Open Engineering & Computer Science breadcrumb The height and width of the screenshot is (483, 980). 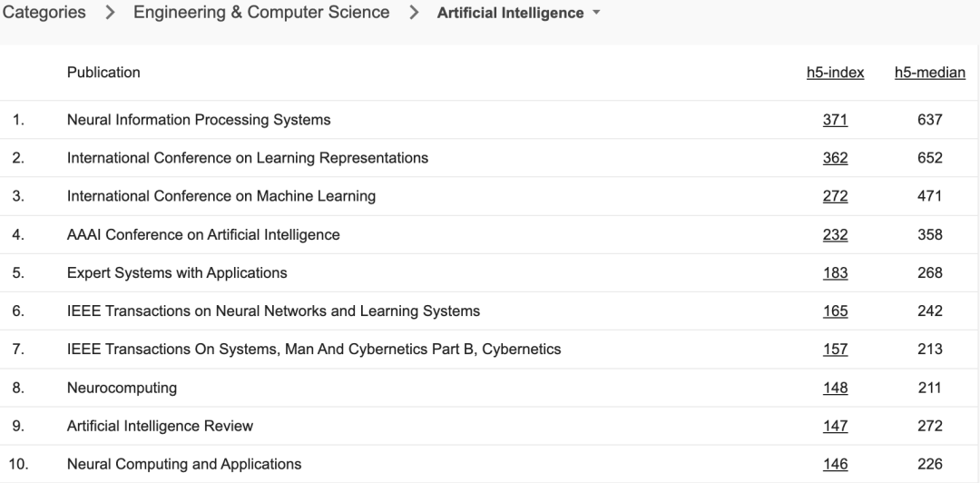click(x=261, y=13)
